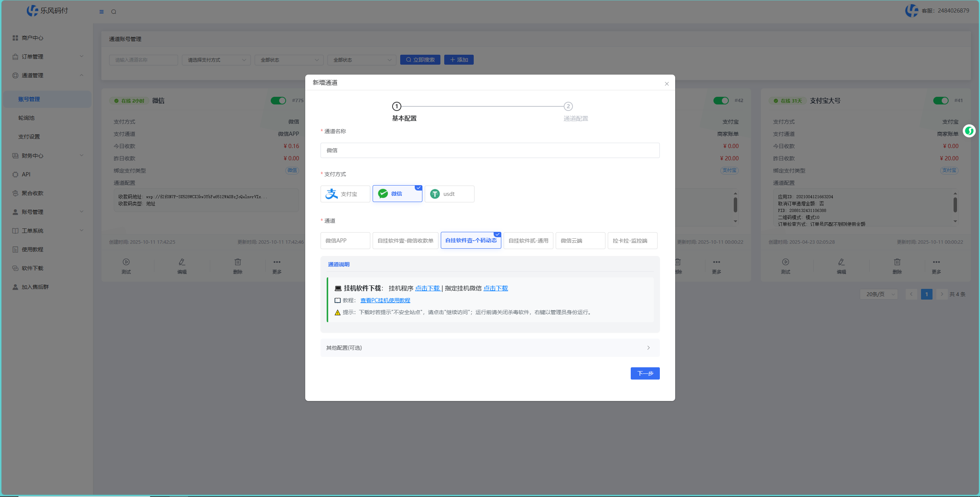The height and width of the screenshot is (497, 980).
Task: Click the 通道名称 input field
Action: [x=489, y=150]
